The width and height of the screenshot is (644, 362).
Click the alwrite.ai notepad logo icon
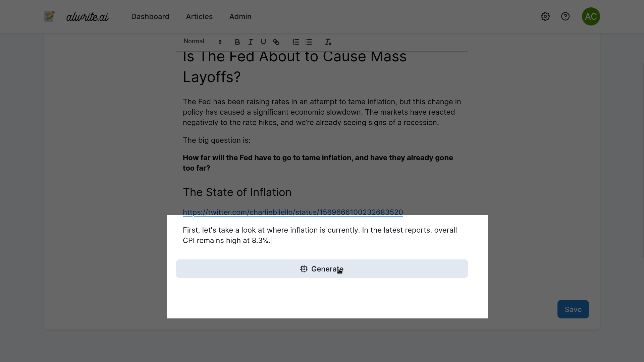(49, 16)
